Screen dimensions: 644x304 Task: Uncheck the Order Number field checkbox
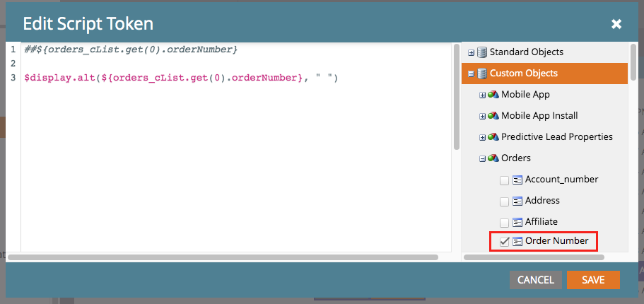504,242
